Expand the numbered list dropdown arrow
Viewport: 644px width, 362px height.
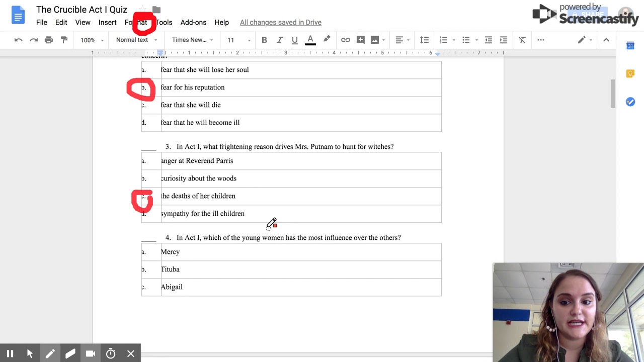[454, 40]
